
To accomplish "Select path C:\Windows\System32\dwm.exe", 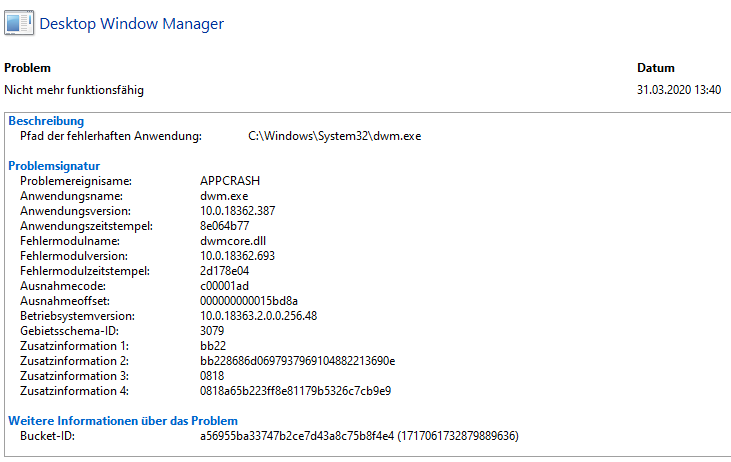I will [335, 136].
